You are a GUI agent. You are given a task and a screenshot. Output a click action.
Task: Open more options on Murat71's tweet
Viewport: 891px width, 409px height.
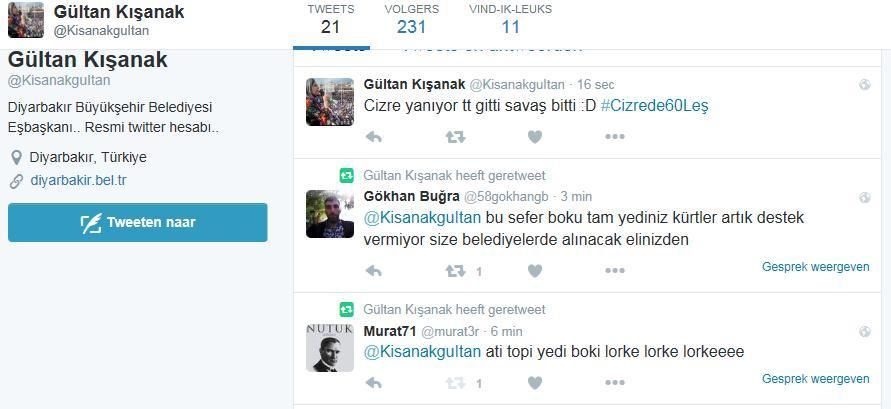[x=615, y=383]
